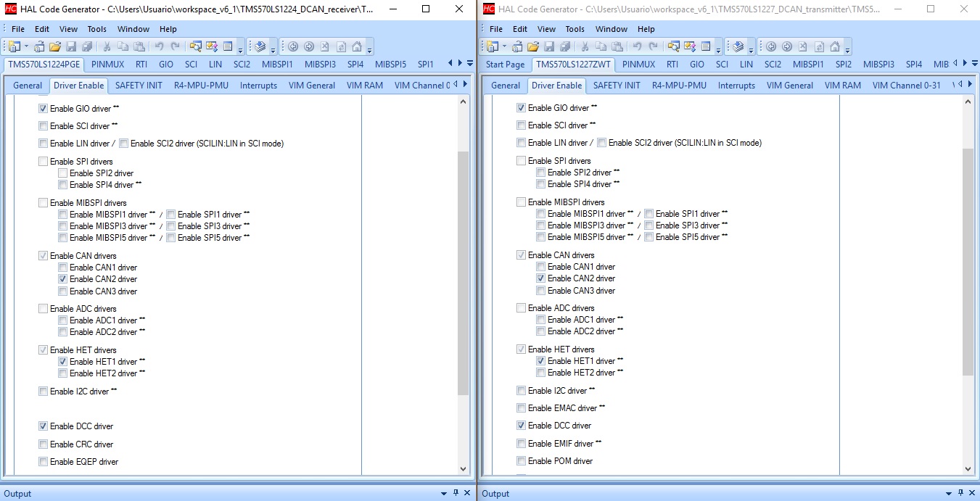Open New Project dropdown arrow in receiver window
Viewport: 980px width, 501px height.
[27, 46]
